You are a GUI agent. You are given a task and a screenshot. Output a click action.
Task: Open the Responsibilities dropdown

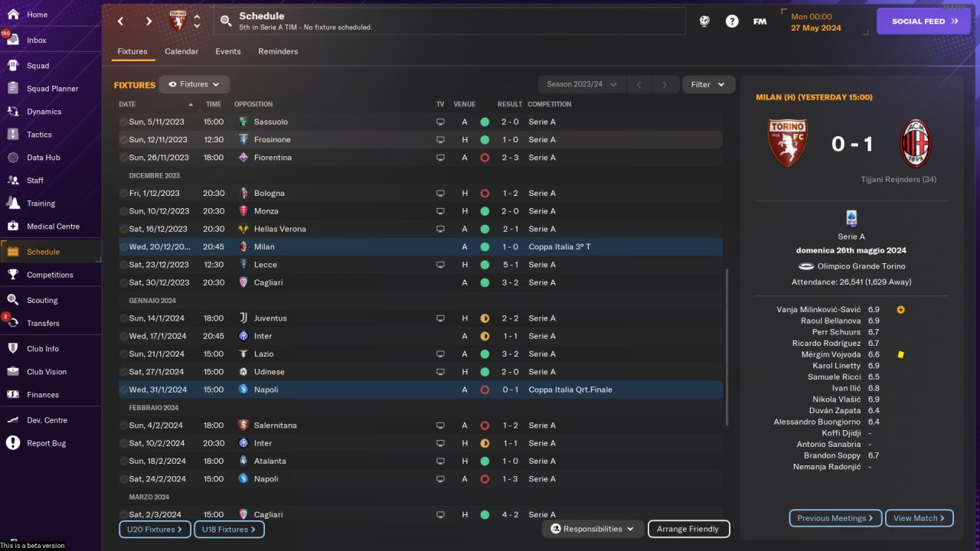[593, 529]
